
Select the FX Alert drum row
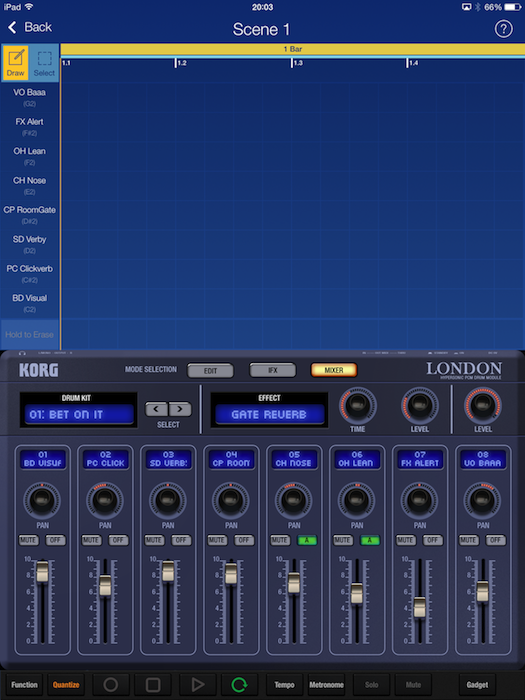29,126
